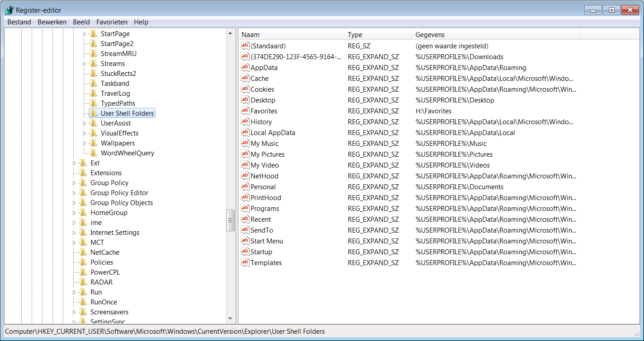Click the string value icon for Cache

click(x=245, y=78)
